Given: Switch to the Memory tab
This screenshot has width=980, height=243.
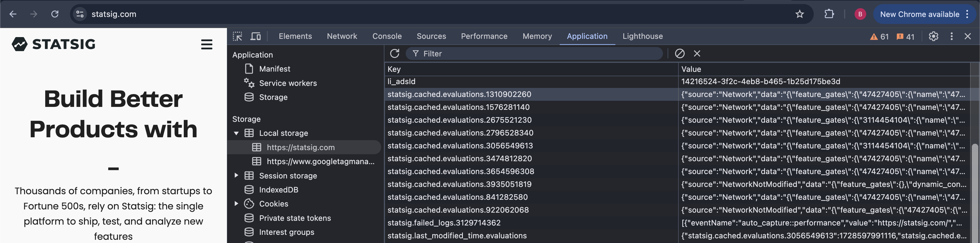Looking at the screenshot, I should tap(537, 36).
